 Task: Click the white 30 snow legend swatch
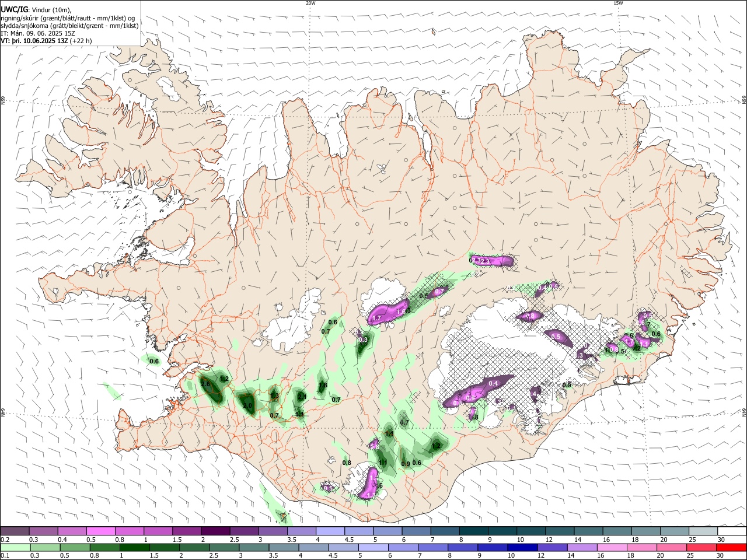click(732, 531)
